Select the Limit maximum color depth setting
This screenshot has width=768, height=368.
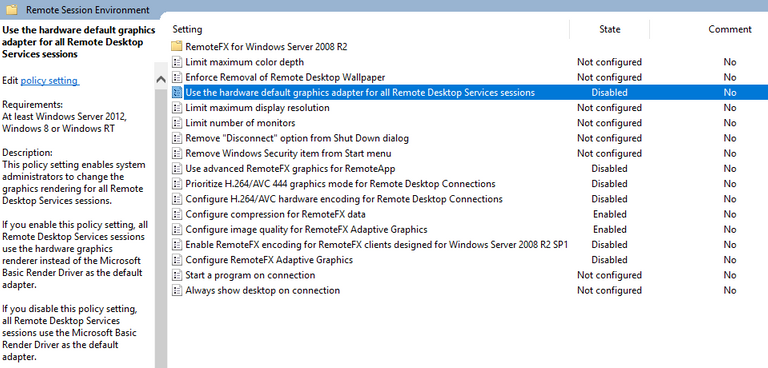[244, 62]
